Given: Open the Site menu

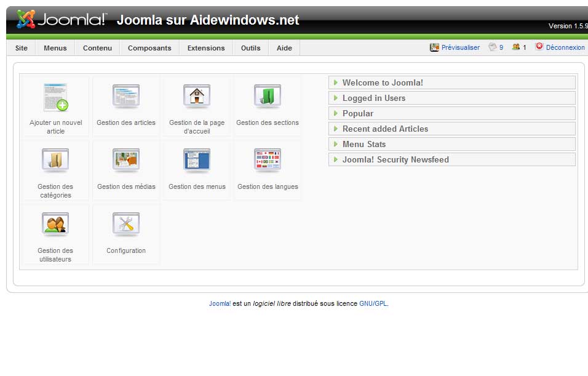Looking at the screenshot, I should click(22, 48).
